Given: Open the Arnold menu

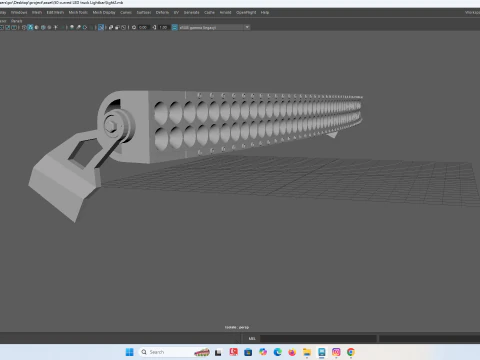Looking at the screenshot, I should click(x=225, y=12).
